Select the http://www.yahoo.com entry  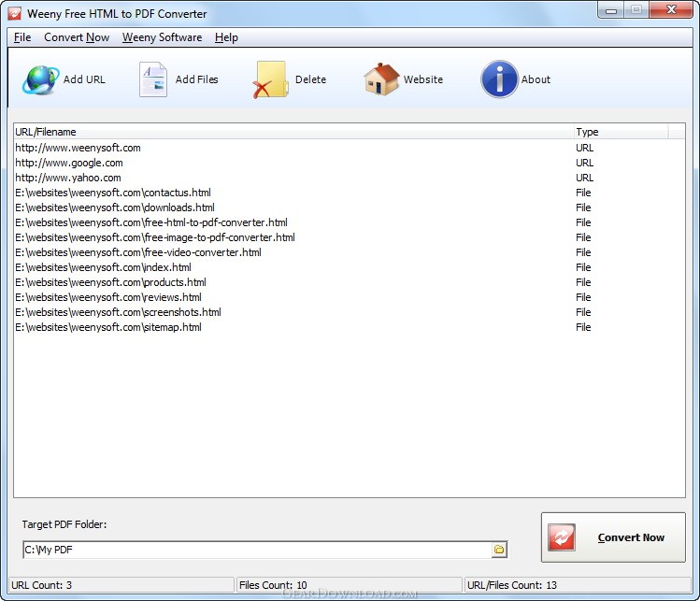coord(68,178)
